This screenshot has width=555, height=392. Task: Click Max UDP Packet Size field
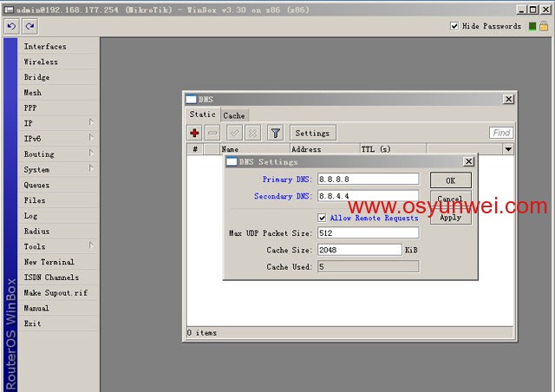[368, 232]
